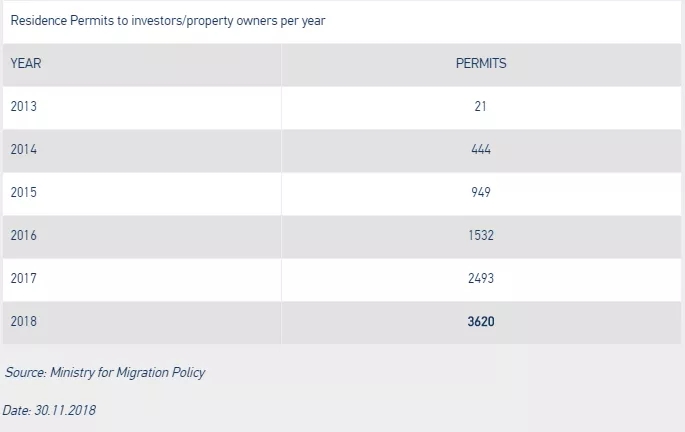
Task: Select the 2015 year cell
Action: pyautogui.click(x=24, y=192)
